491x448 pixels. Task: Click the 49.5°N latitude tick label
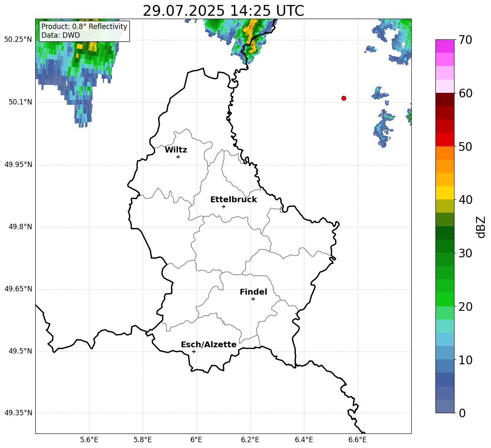click(20, 351)
